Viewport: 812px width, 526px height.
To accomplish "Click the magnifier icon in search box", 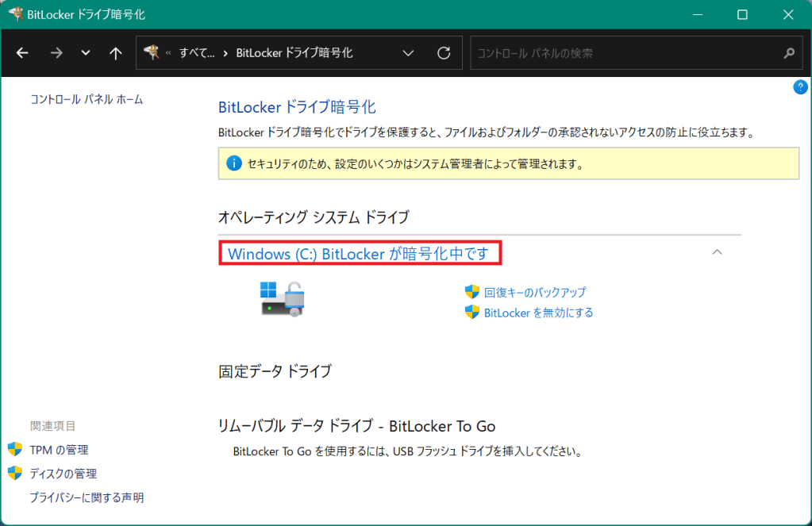I will tap(788, 53).
